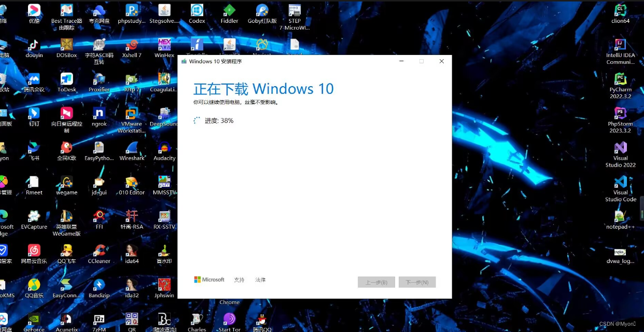The width and height of the screenshot is (644, 332).
Task: Select the clion64 desktop icon
Action: 621,14
